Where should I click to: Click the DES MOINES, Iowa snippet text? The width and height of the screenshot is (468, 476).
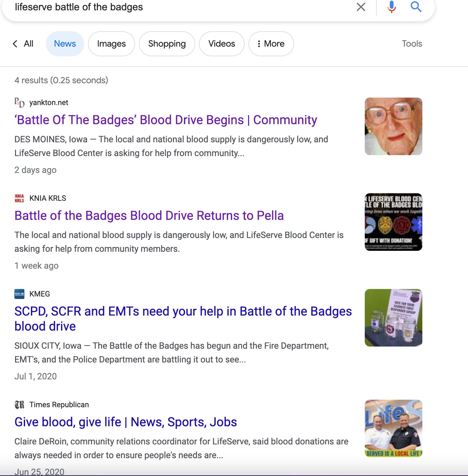[171, 146]
